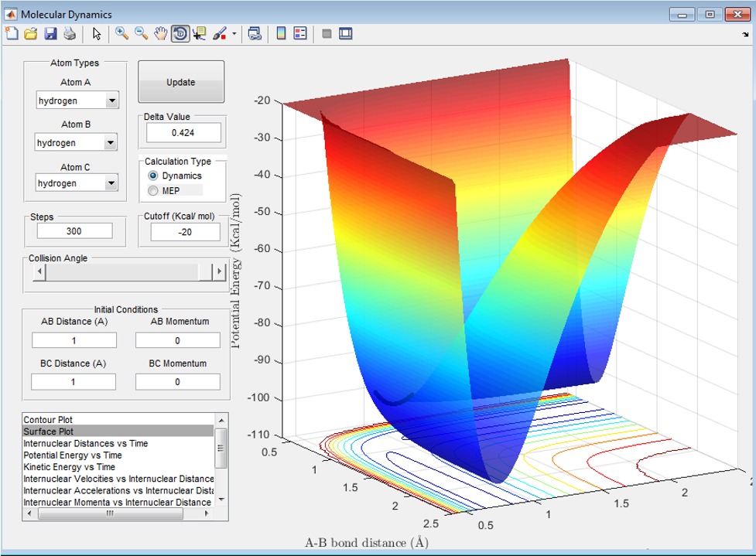Activate the Pan hand tool
Screen dimensions: 756x556
click(x=160, y=33)
